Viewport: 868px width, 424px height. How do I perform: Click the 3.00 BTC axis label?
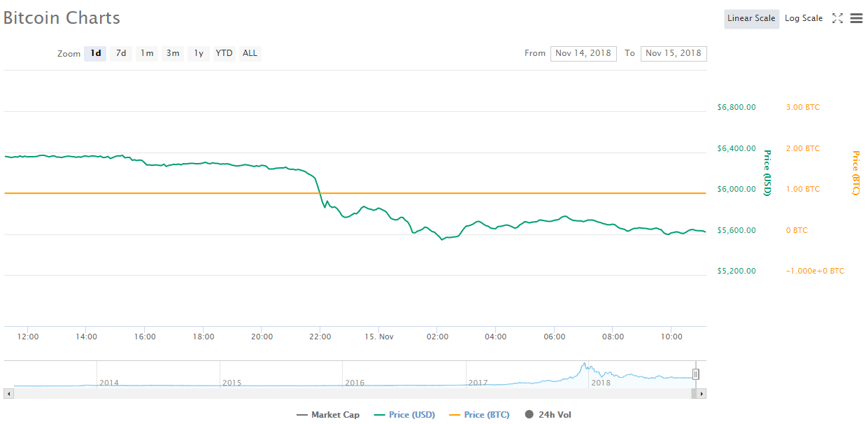(803, 108)
